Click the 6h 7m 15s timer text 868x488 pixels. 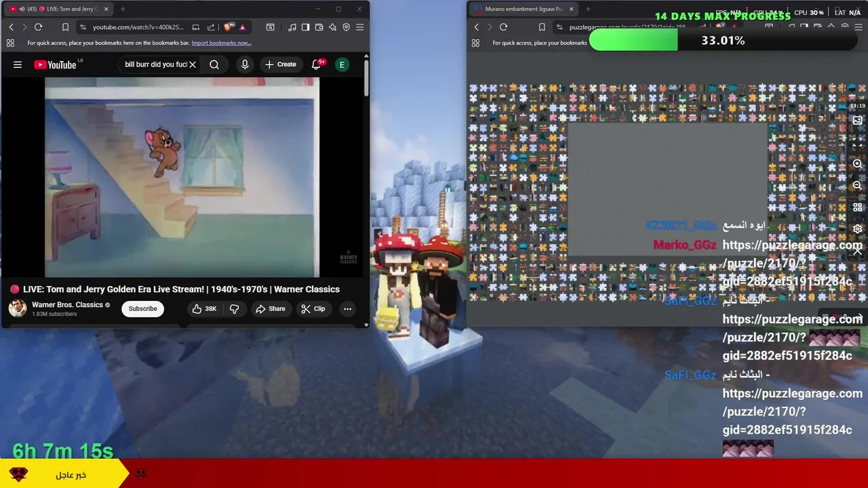pos(63,451)
